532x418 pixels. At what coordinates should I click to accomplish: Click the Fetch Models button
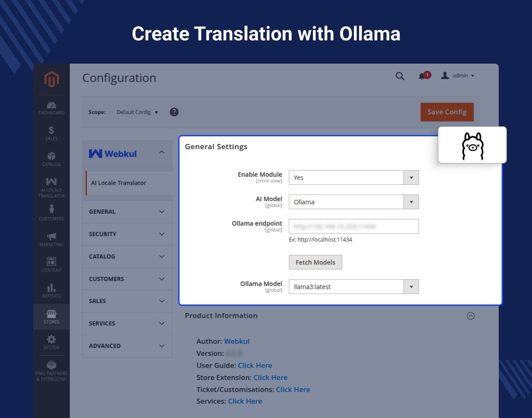[x=315, y=262]
